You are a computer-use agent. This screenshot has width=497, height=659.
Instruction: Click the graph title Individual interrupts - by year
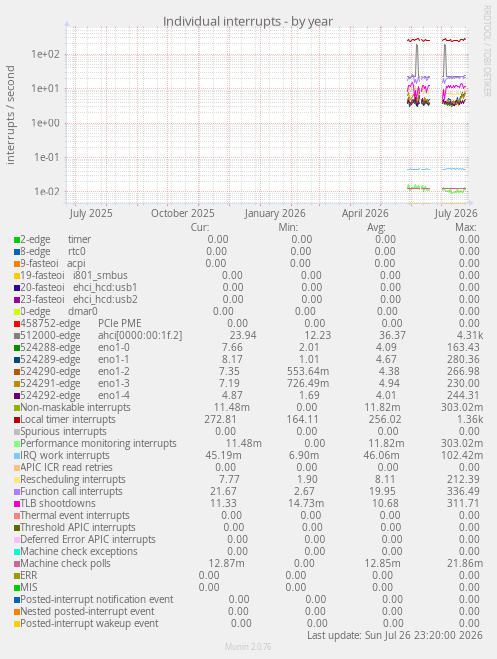[x=248, y=21]
